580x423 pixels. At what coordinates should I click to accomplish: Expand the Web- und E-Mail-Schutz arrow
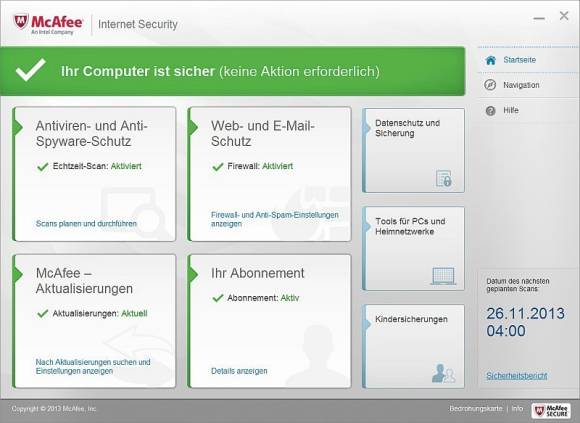pyautogui.click(x=193, y=128)
